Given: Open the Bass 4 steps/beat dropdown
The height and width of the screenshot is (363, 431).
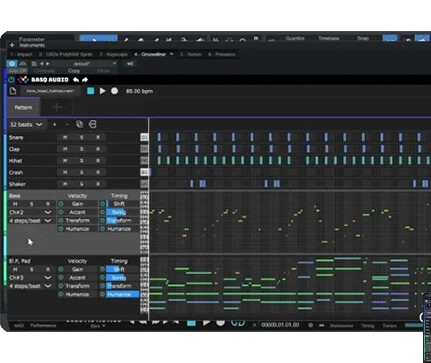Looking at the screenshot, I should [x=30, y=221].
